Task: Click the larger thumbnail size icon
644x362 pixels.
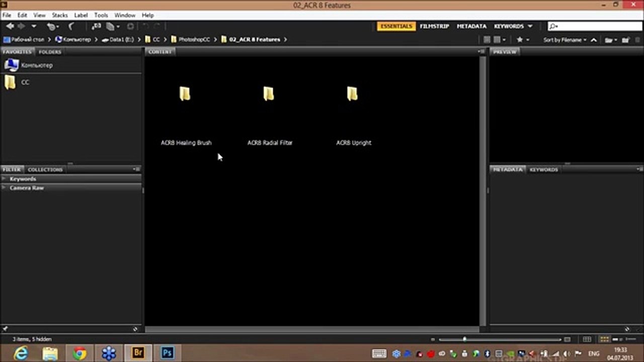Action: click(567, 339)
